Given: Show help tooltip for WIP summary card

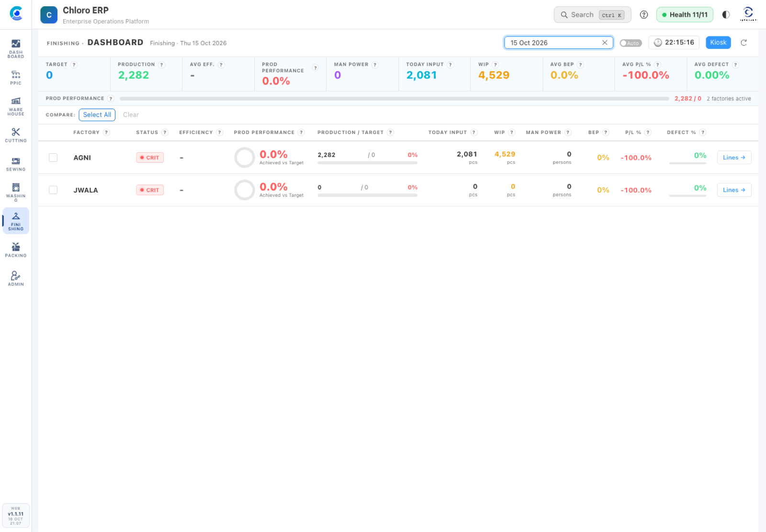Looking at the screenshot, I should point(496,65).
